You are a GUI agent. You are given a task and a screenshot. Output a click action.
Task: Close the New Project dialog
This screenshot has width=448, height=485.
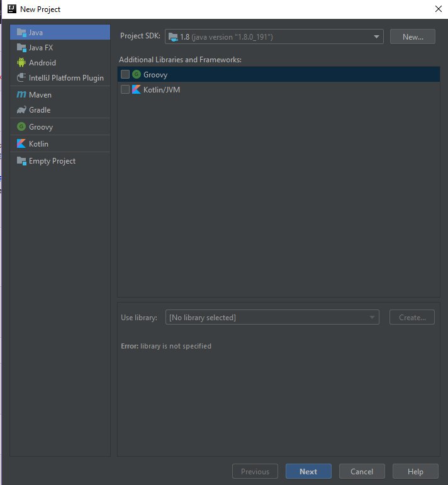439,9
